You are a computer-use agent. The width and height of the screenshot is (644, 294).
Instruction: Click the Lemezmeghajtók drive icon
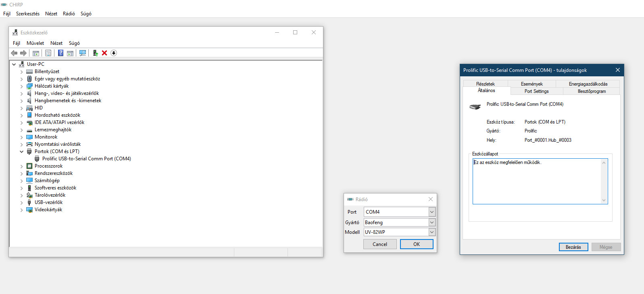29,130
